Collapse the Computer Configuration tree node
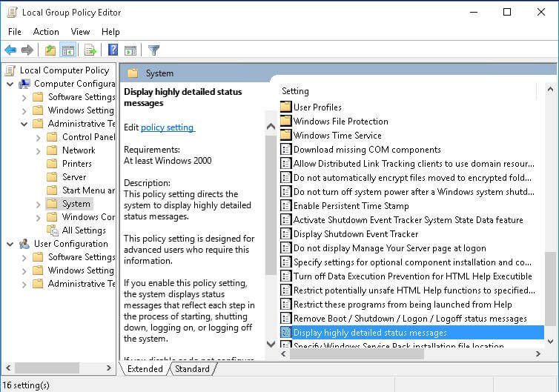This screenshot has height=392, width=559. coord(11,84)
